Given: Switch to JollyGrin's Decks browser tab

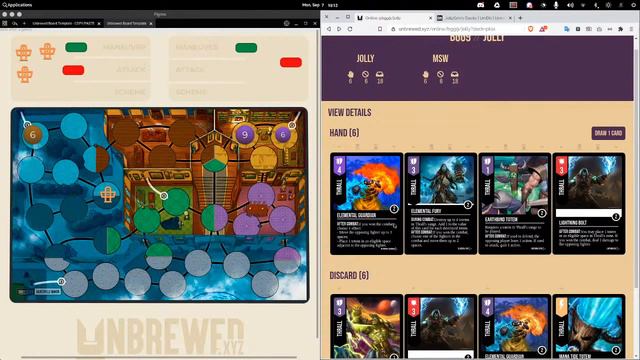Looking at the screenshot, I should click(474, 18).
